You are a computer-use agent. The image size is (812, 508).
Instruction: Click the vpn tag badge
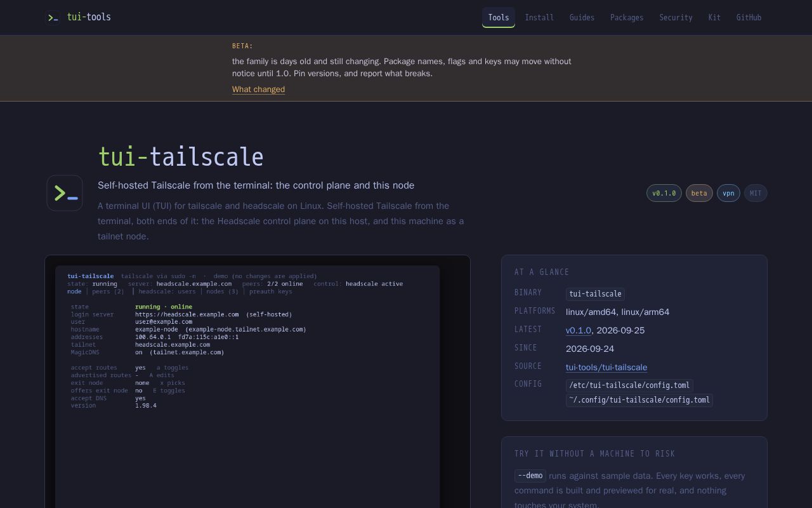pos(728,193)
